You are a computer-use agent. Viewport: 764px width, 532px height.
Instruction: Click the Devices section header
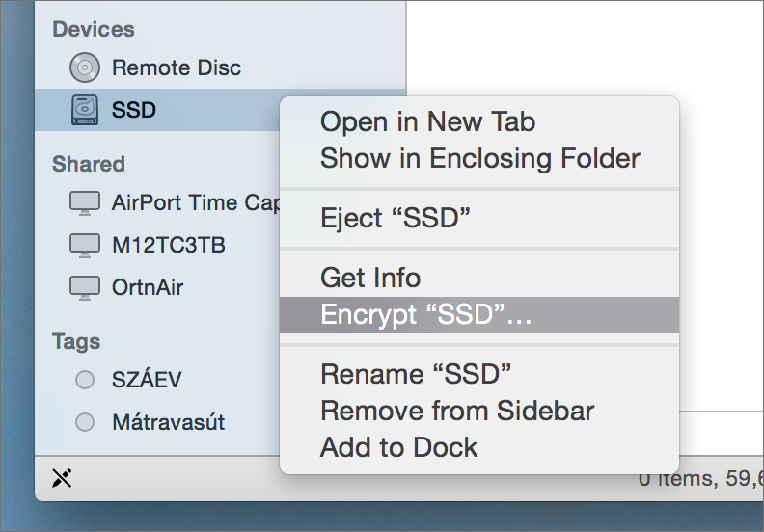[94, 29]
